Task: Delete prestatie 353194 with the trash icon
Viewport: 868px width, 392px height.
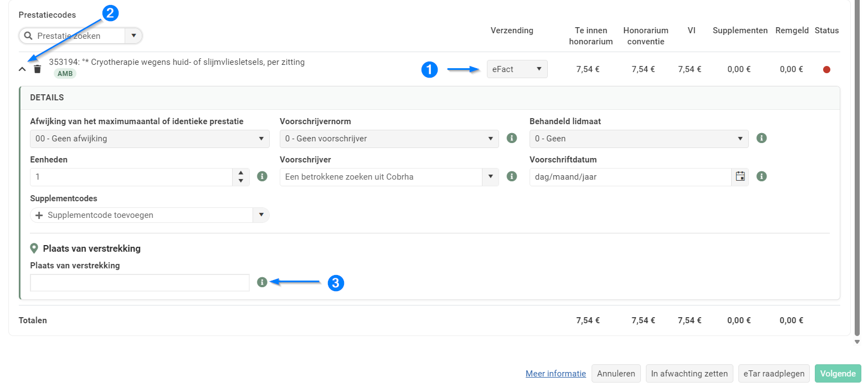Action: (37, 69)
